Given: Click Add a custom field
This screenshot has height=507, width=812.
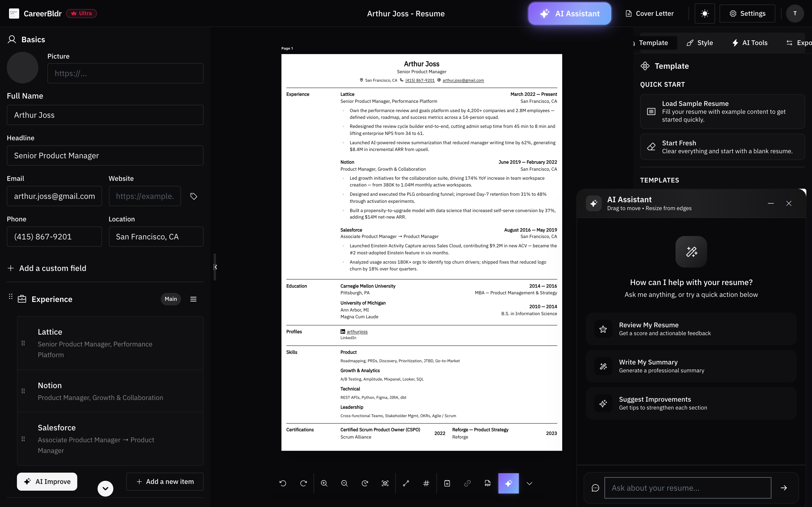Looking at the screenshot, I should pos(47,268).
